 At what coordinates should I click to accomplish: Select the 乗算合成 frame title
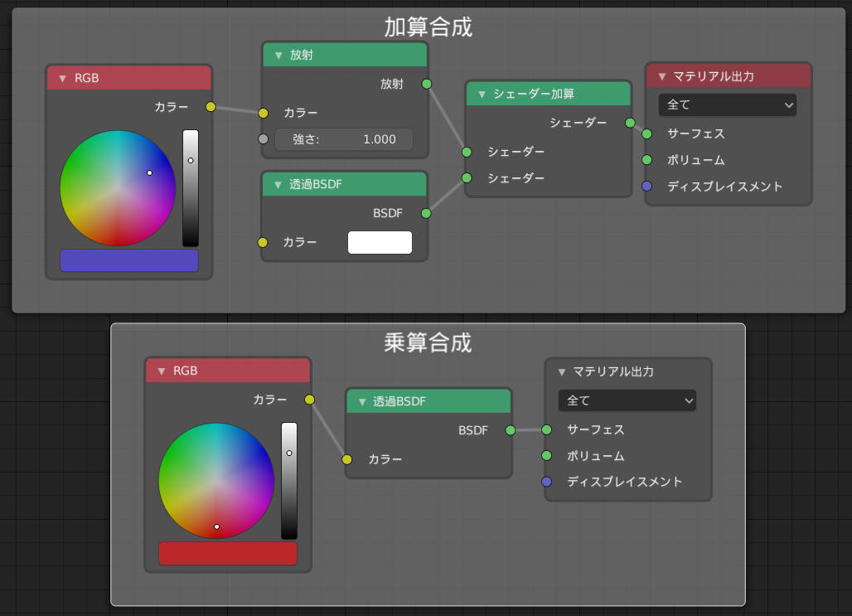428,342
